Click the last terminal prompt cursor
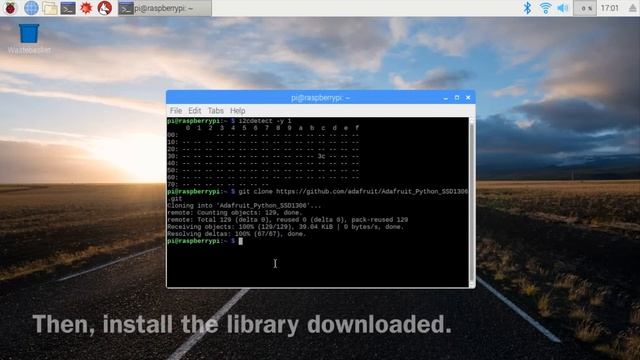 (x=241, y=241)
